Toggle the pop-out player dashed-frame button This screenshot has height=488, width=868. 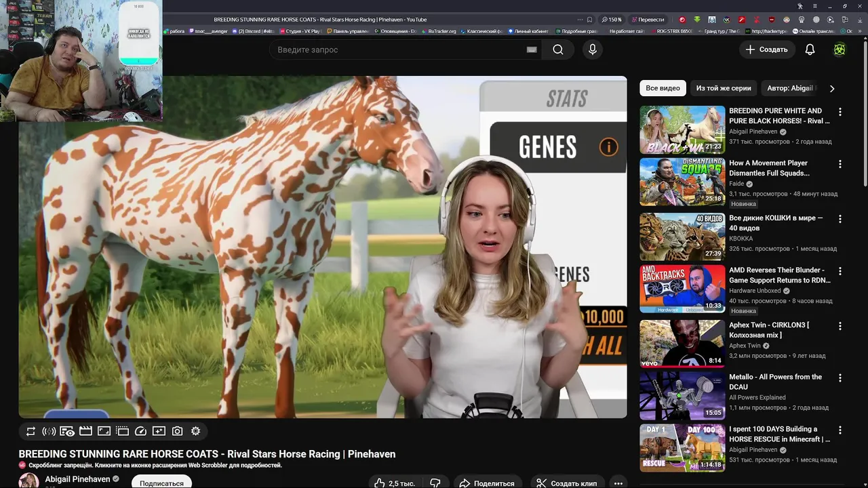(122, 431)
